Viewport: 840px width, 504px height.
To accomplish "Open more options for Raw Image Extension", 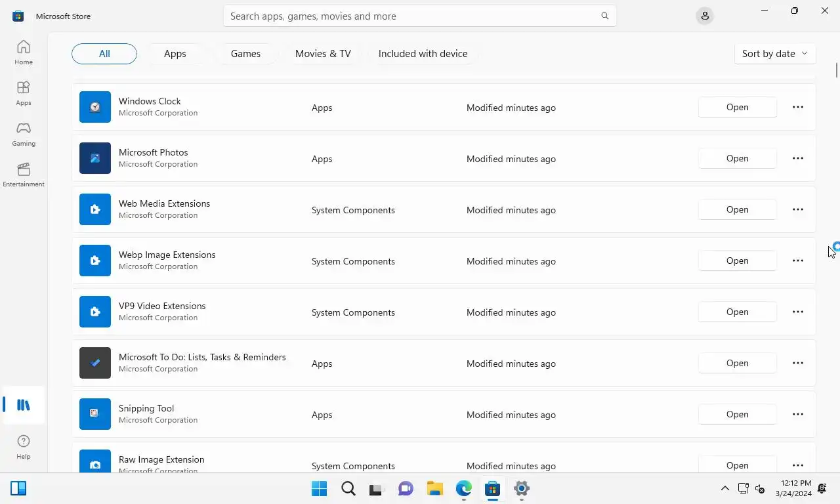I will tap(798, 465).
